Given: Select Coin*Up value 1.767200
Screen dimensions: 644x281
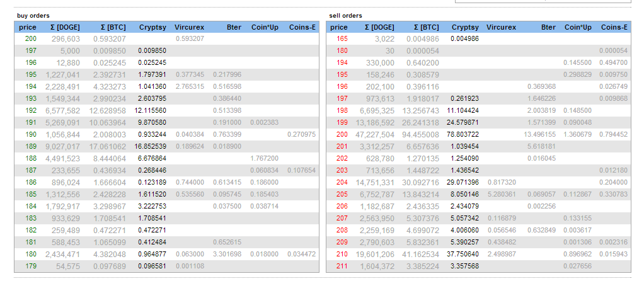Looking at the screenshot, I should (x=265, y=158).
